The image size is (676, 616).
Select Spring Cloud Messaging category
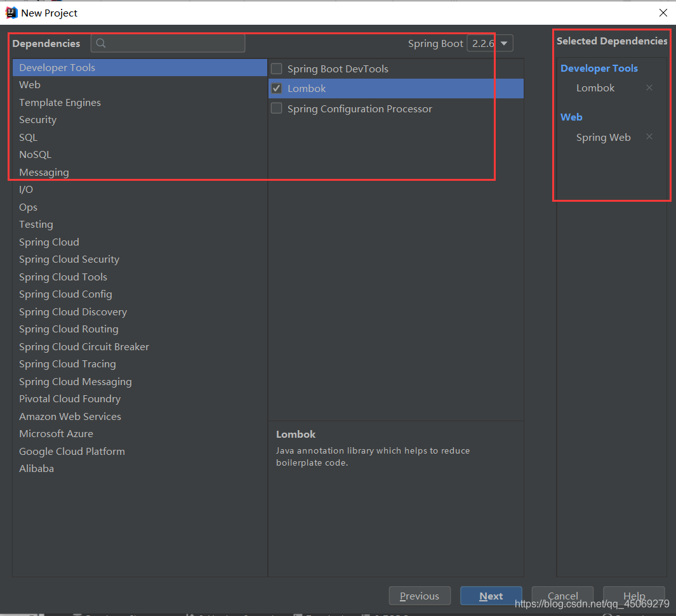coord(140,382)
